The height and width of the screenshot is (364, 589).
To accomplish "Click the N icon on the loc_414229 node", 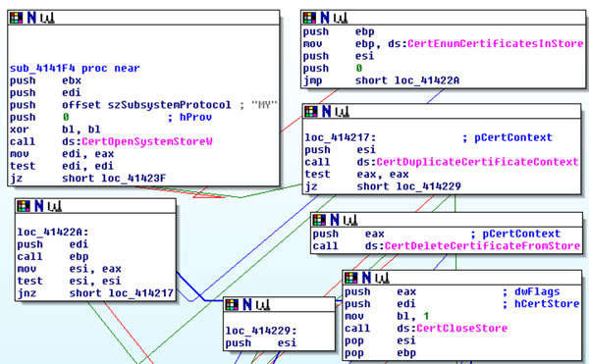I will (x=247, y=304).
